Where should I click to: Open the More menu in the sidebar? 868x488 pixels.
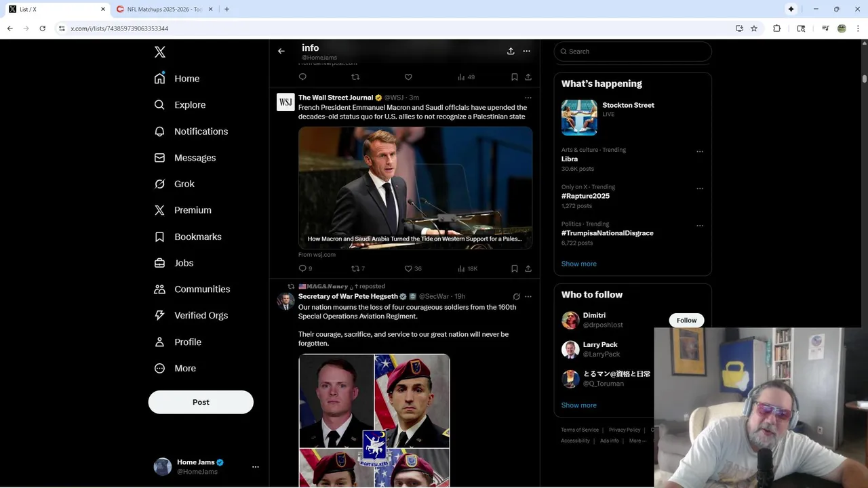(x=175, y=369)
